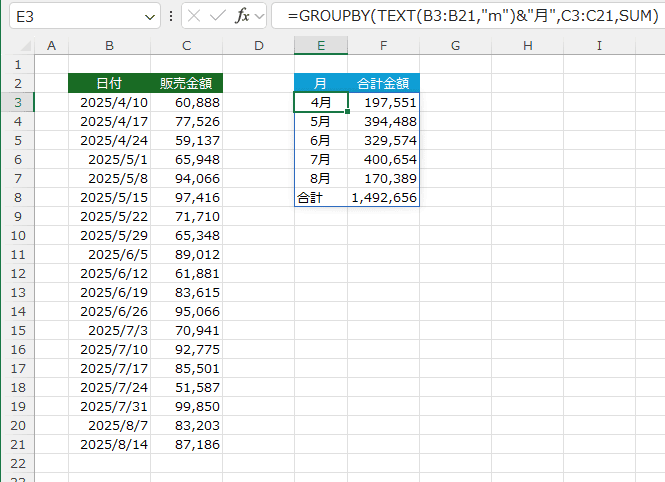The width and height of the screenshot is (665, 482).
Task: Expand the function dropdown arrow beside fx
Action: coord(260,17)
